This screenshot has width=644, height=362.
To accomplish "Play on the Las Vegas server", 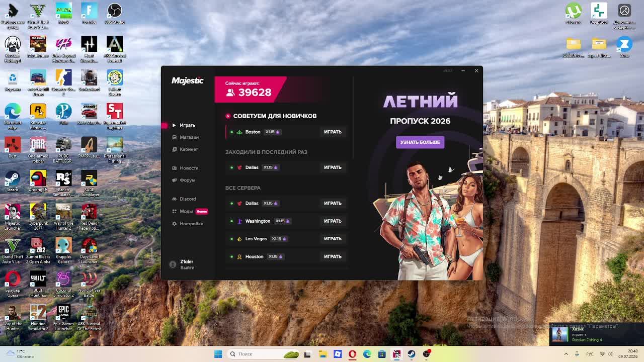I will pos(333,239).
